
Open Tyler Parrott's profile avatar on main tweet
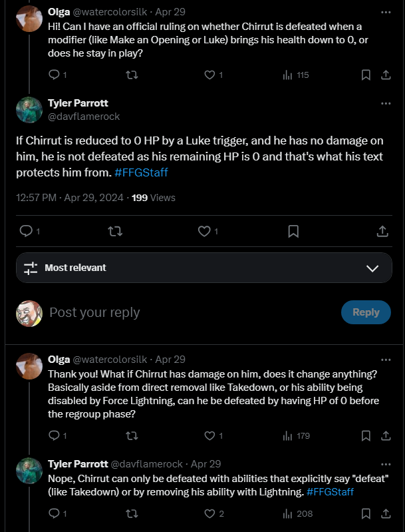click(29, 110)
